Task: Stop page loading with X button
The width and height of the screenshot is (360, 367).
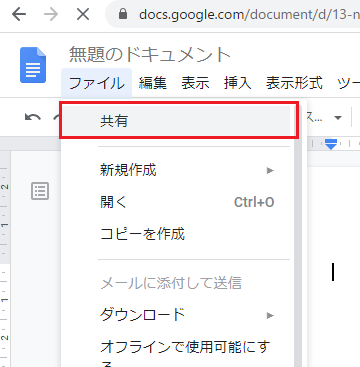Action: pos(82,14)
